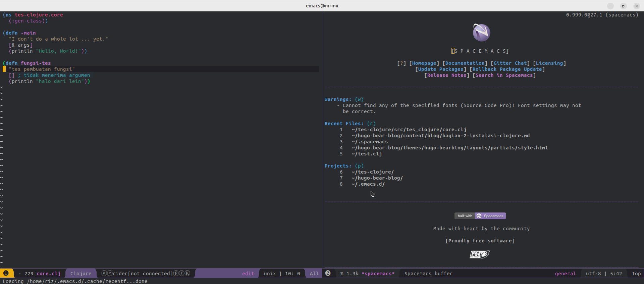Image resolution: width=644 pixels, height=284 pixels.
Task: Click the edit state label in modeline
Action: [248, 274]
